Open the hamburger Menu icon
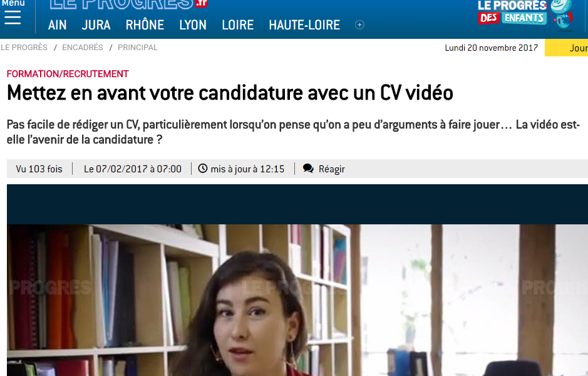 point(13,18)
